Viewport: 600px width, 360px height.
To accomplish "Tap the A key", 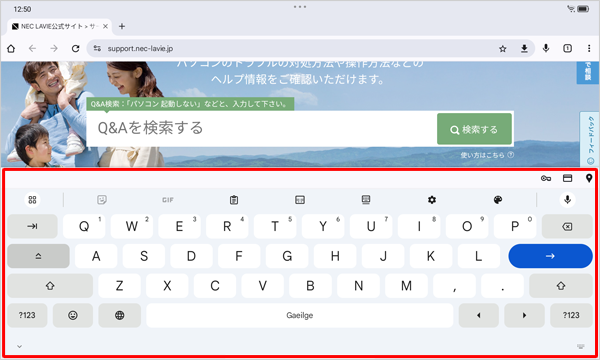I will 96,256.
